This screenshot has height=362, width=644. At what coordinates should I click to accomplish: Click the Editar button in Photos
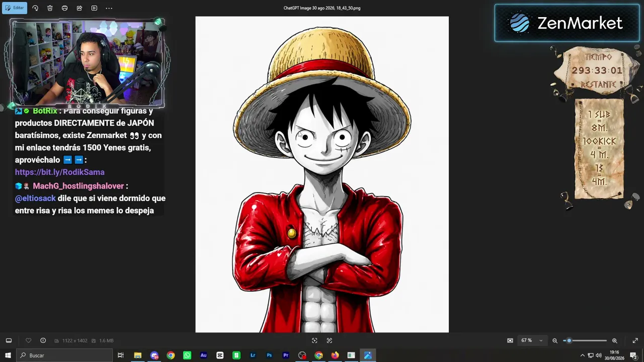[x=14, y=8]
